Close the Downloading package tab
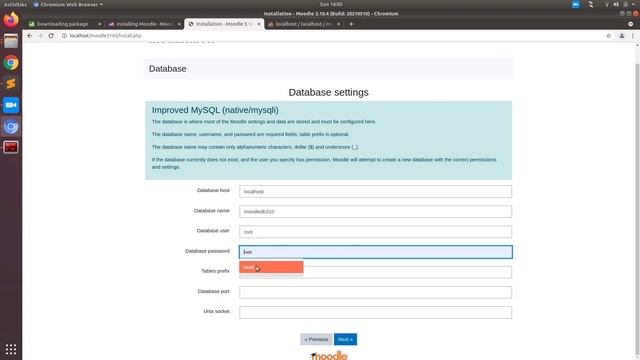 click(x=99, y=24)
